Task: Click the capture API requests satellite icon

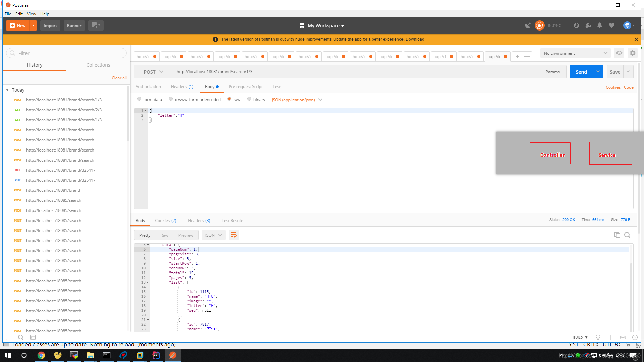Action: pos(528,25)
